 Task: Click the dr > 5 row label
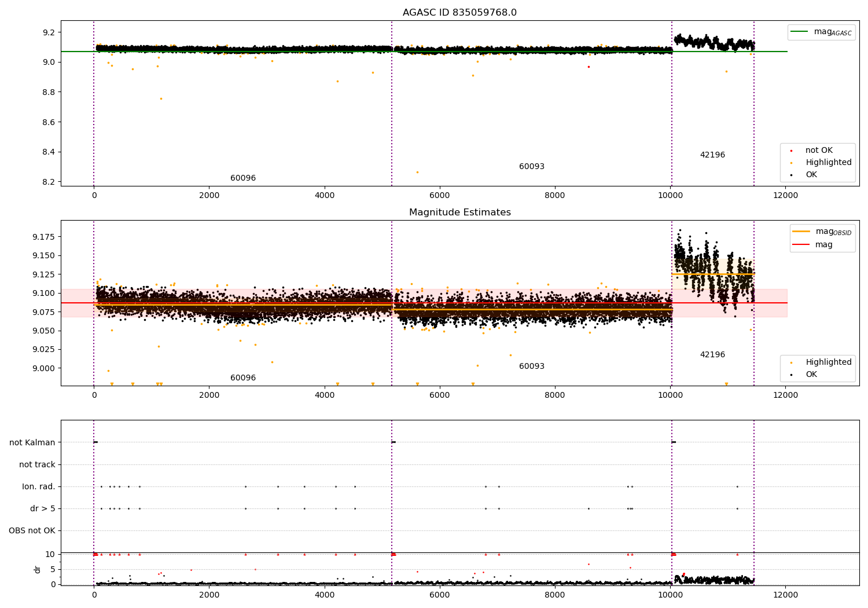[x=43, y=509]
